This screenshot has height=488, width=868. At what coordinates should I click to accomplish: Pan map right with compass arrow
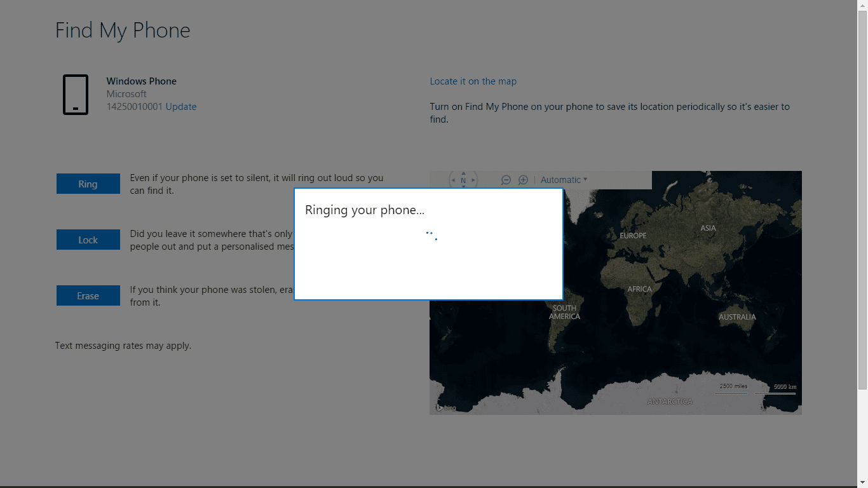[x=473, y=180]
